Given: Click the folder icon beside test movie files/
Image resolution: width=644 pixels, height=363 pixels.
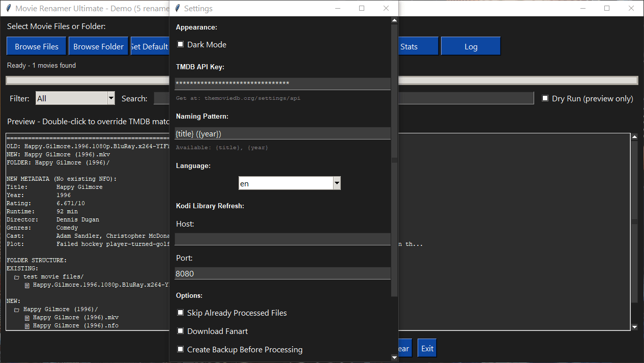Looking at the screenshot, I should [x=16, y=276].
